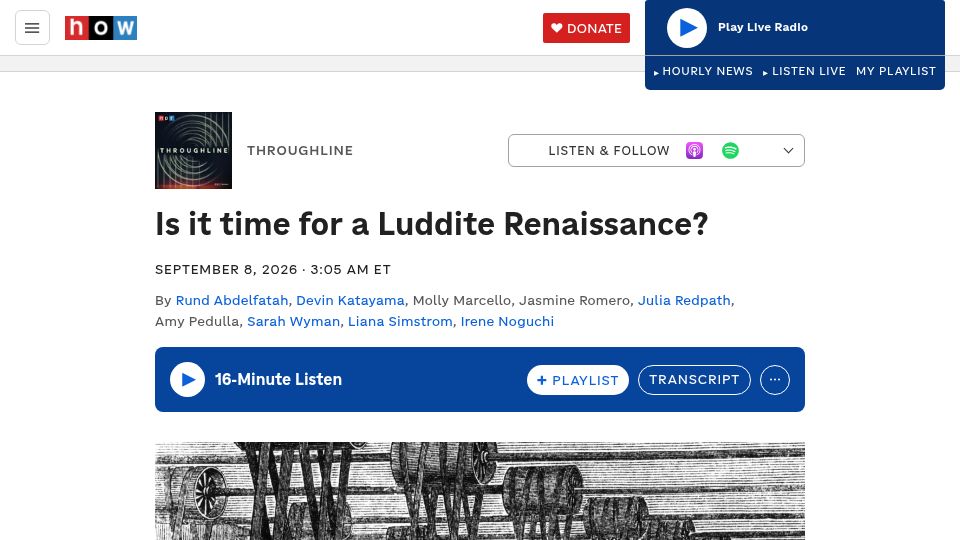Click the 'now' site logo
Image resolution: width=960 pixels, height=540 pixels.
click(101, 28)
